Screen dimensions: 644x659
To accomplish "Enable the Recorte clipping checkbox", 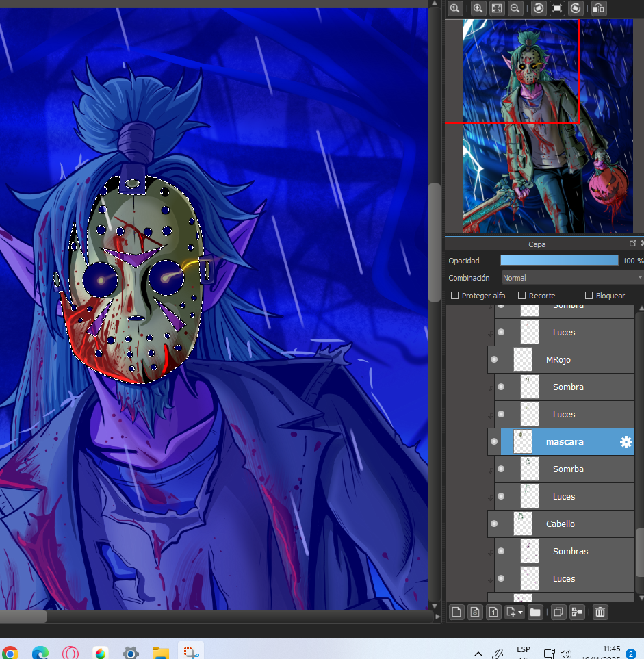I will (521, 296).
